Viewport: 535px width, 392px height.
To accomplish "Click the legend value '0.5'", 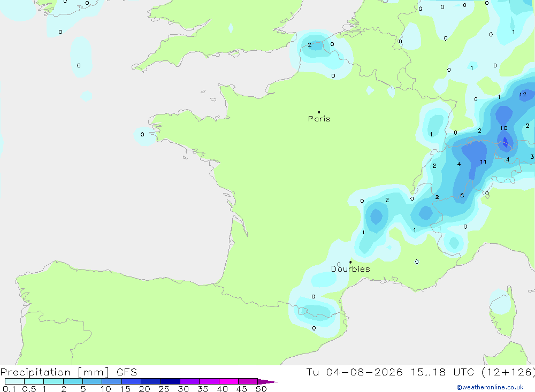I will coord(29,389).
